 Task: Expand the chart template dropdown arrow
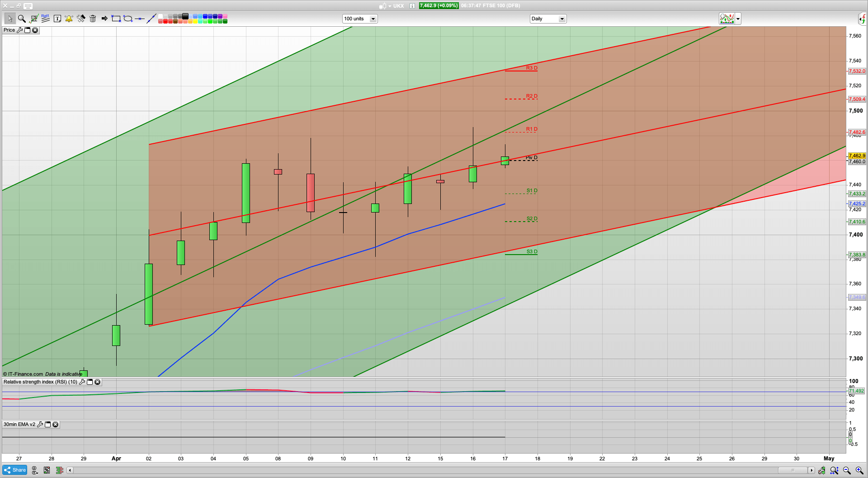click(x=738, y=19)
